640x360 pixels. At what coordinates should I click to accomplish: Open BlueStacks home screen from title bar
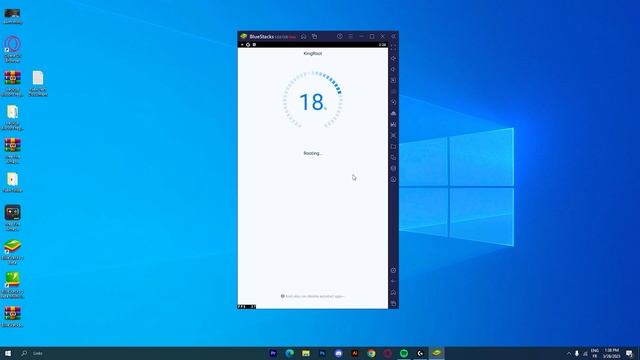pos(304,36)
